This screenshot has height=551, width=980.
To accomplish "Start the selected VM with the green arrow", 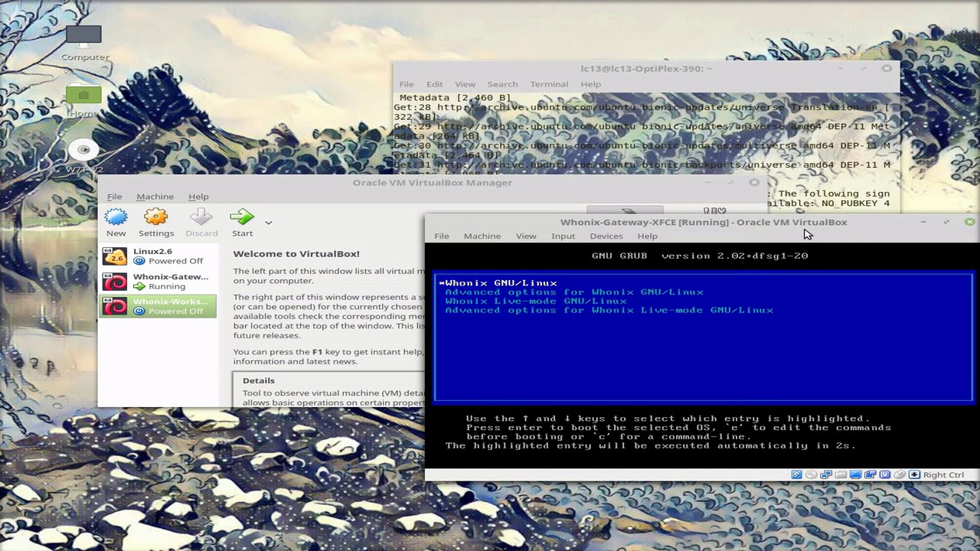I will 242,217.
